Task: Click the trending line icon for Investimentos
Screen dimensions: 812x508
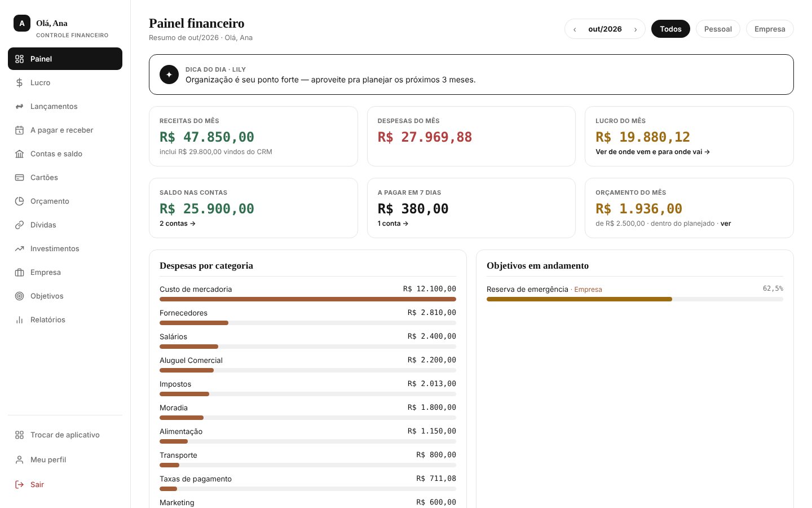Action: pyautogui.click(x=19, y=248)
